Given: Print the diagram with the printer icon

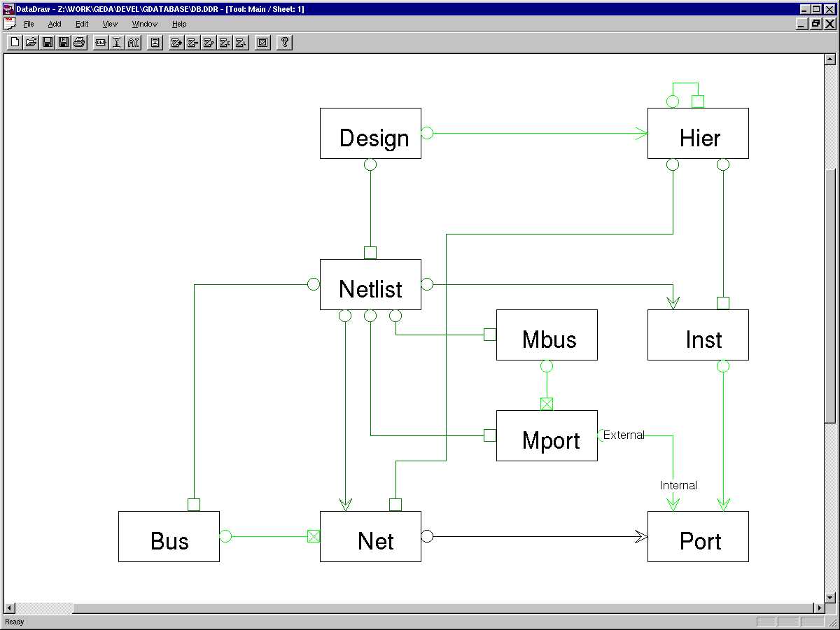Looking at the screenshot, I should 79,43.
